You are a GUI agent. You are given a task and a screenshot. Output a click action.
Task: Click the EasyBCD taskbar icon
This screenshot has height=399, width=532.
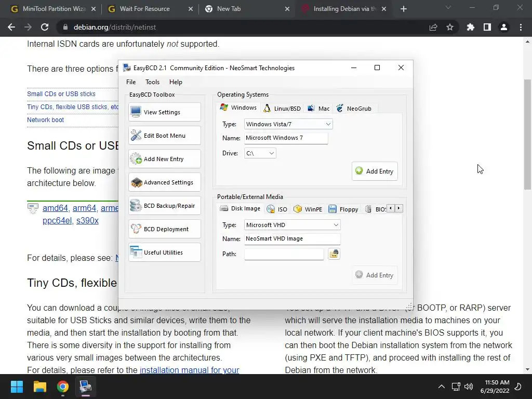[86, 387]
